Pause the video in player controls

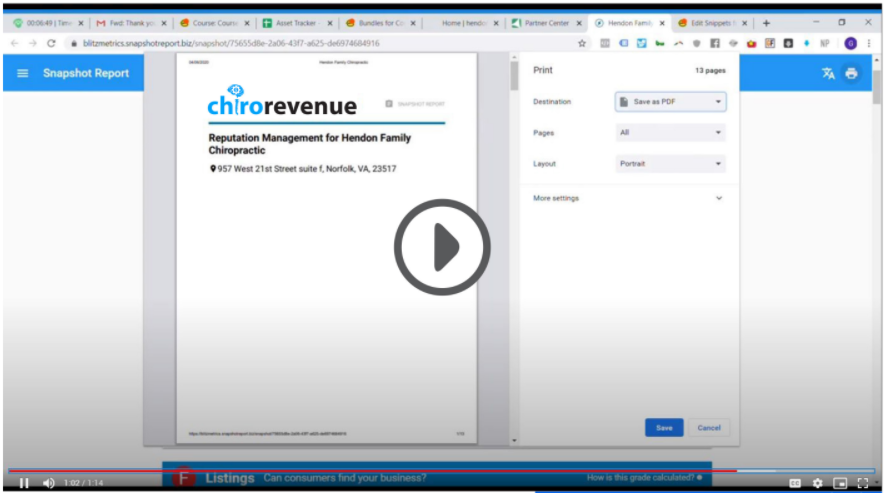(x=24, y=483)
